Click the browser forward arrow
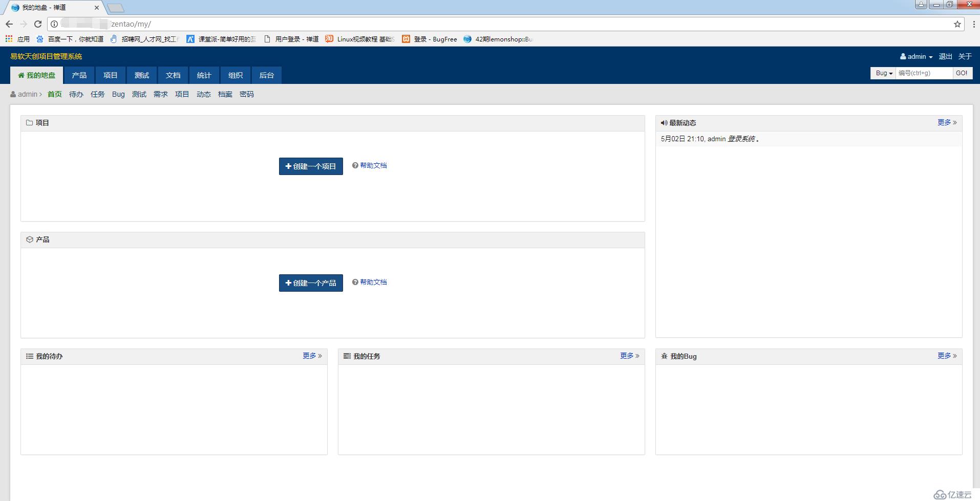Viewport: 980px width, 501px height. [x=24, y=24]
